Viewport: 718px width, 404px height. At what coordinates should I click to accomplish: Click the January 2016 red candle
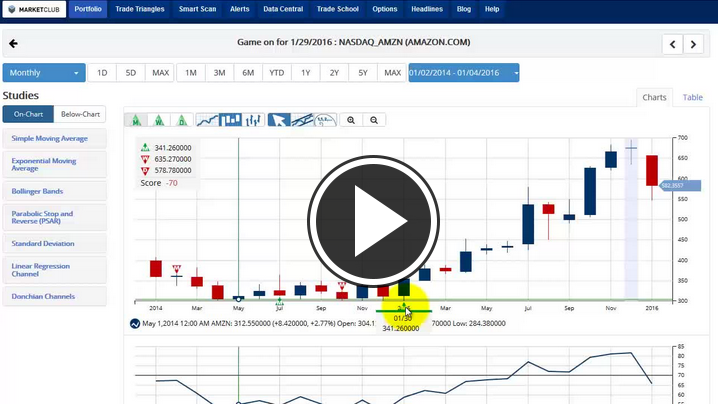coord(652,171)
